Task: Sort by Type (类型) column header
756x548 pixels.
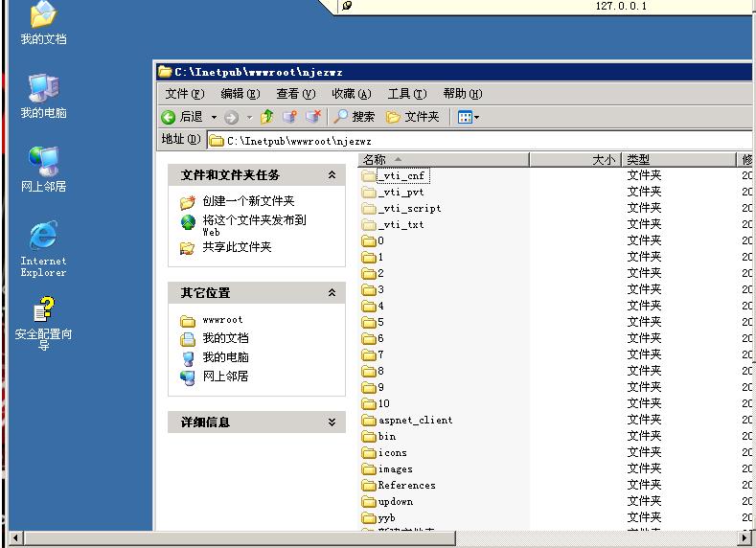Action: (x=679, y=160)
